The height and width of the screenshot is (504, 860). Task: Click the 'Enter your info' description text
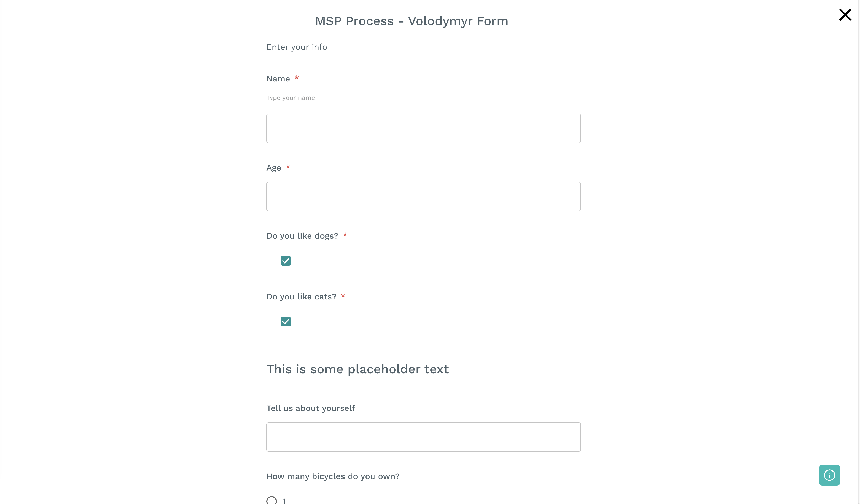297,47
